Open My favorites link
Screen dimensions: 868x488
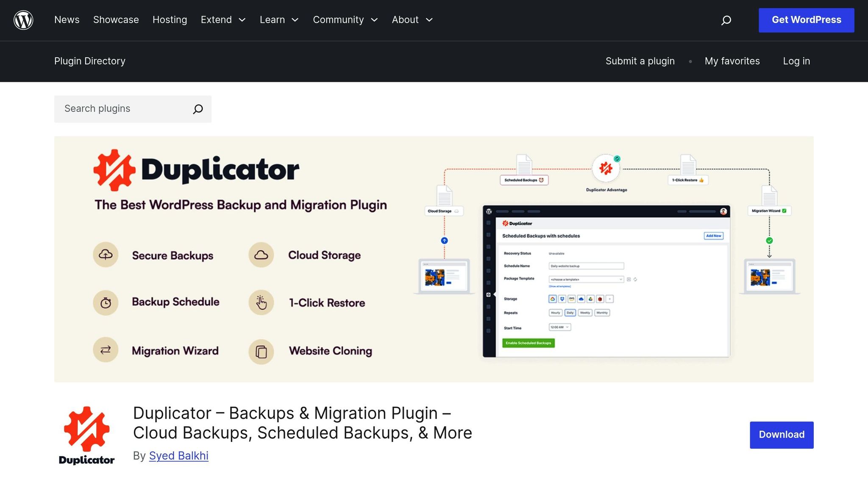pos(732,61)
